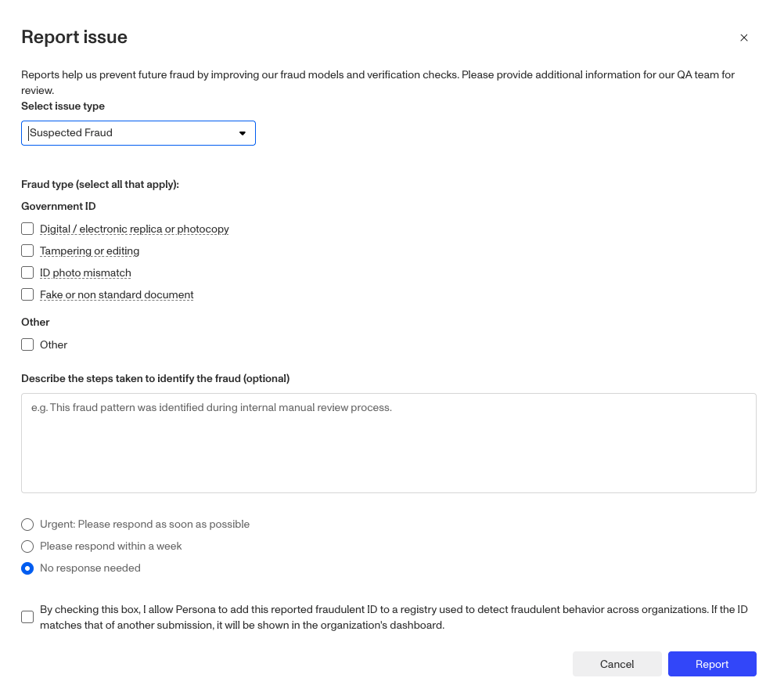Click the Suspected Fraud selected value text
Viewport: 784px width, 696px height.
pos(71,133)
